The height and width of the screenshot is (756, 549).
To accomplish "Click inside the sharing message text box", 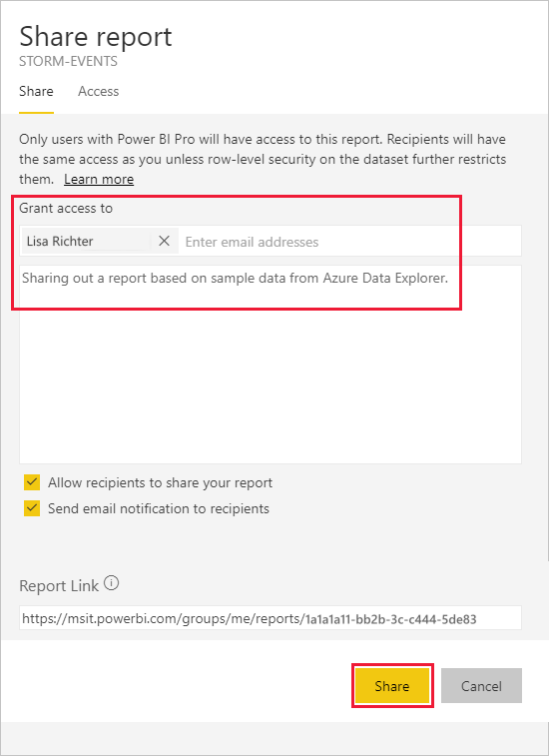I will click(x=271, y=365).
